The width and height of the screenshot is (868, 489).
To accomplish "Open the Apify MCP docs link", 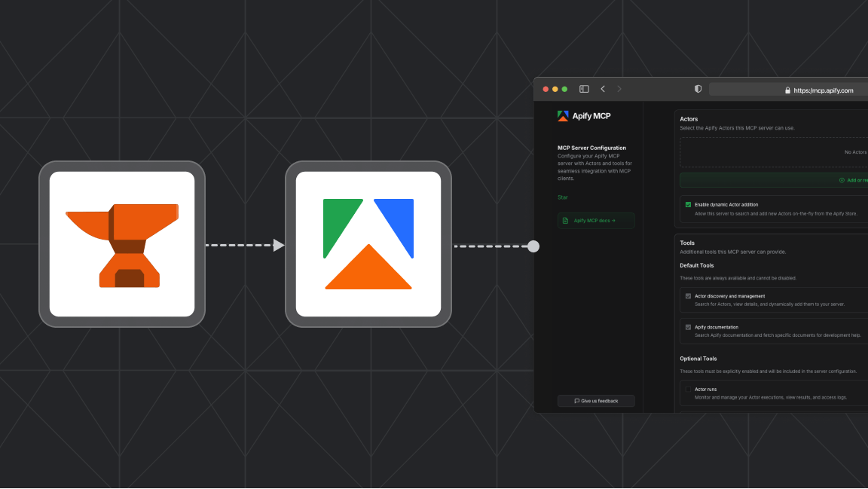I will click(x=595, y=220).
